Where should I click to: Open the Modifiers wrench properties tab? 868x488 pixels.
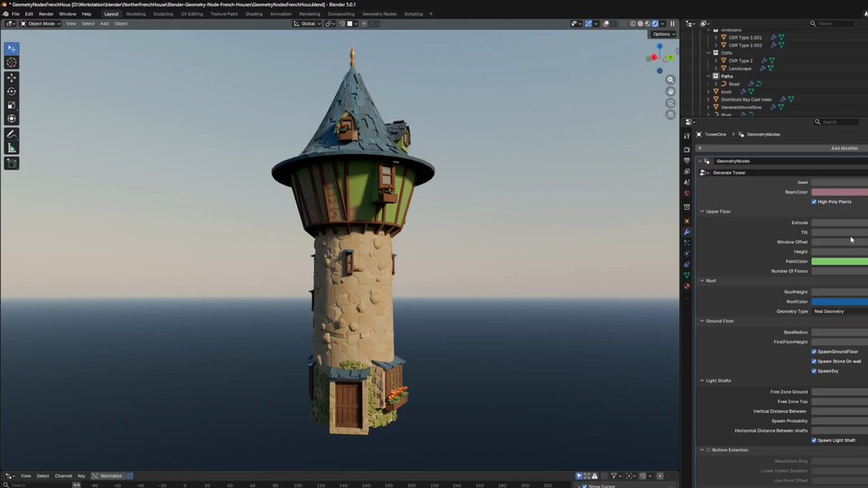coord(686,232)
